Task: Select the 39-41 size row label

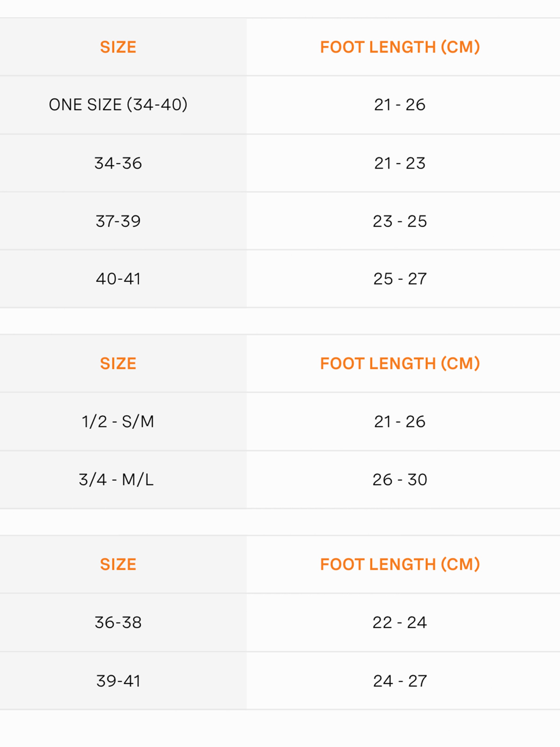Action: point(118,681)
